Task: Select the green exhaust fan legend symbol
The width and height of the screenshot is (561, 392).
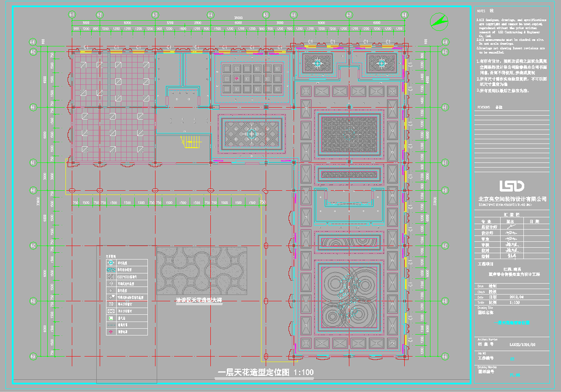Action: [x=111, y=318]
